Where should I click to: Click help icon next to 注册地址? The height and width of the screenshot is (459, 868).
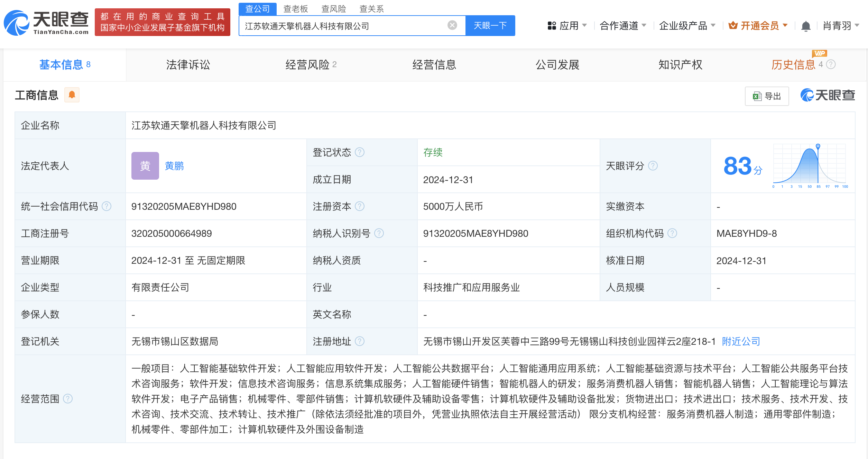(x=360, y=341)
